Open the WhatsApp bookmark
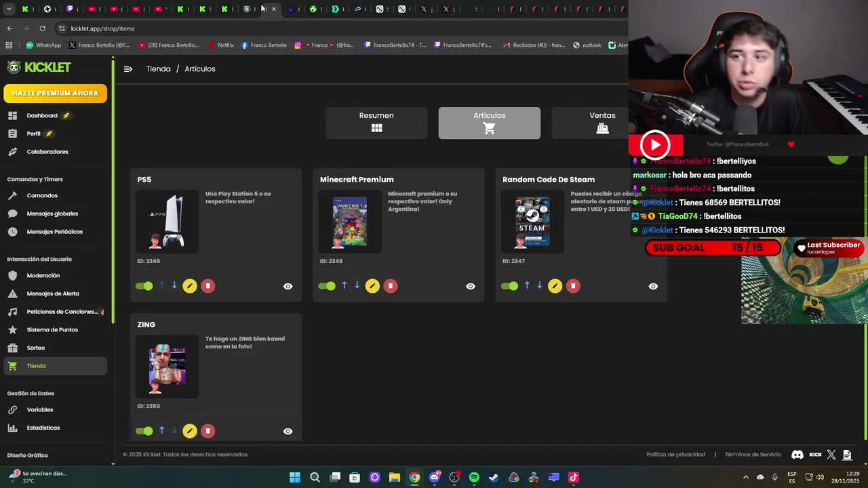The image size is (868, 488). (x=43, y=45)
